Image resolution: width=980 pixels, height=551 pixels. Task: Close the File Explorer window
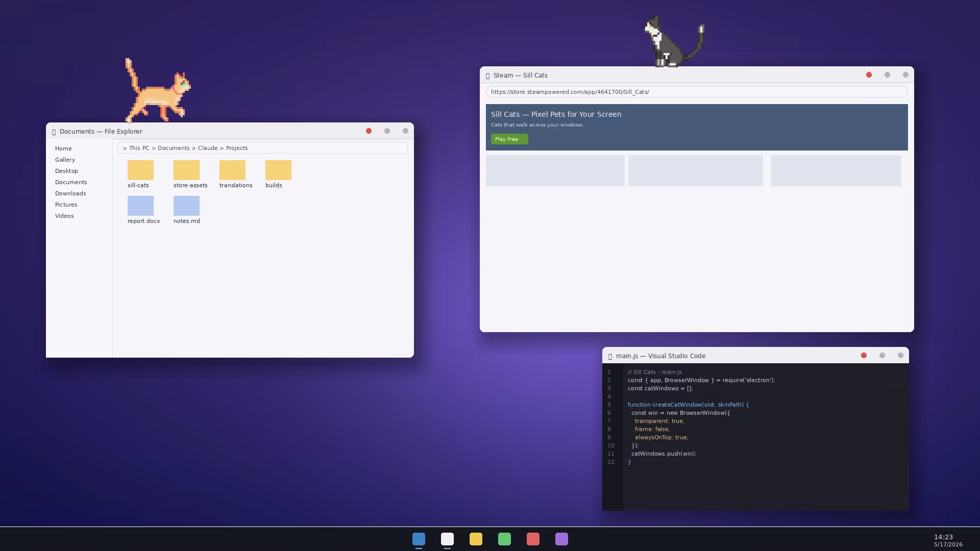click(369, 131)
